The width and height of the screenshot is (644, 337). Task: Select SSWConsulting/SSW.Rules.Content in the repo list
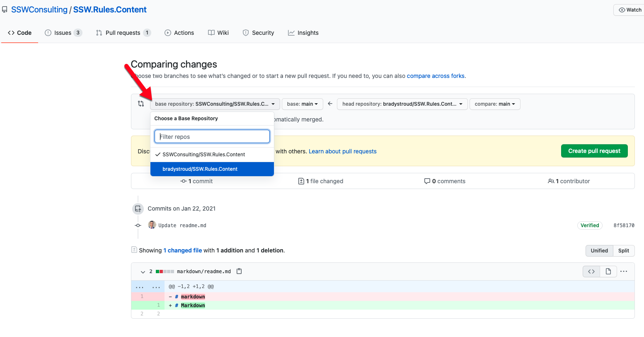pyautogui.click(x=212, y=155)
